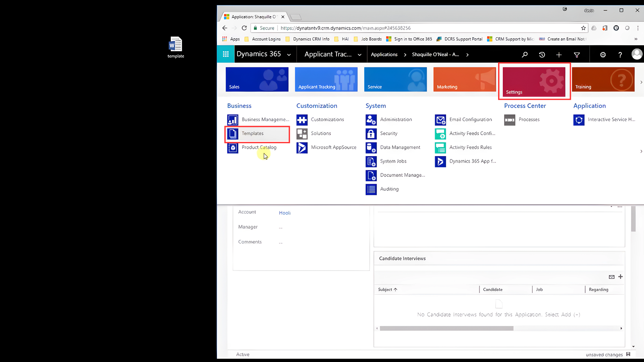Viewport: 644px width, 362px height.
Task: Click the help question mark icon
Action: (x=620, y=55)
